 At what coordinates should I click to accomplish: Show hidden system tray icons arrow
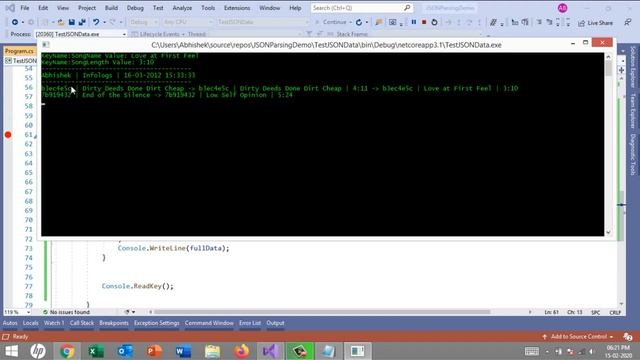pos(547,351)
